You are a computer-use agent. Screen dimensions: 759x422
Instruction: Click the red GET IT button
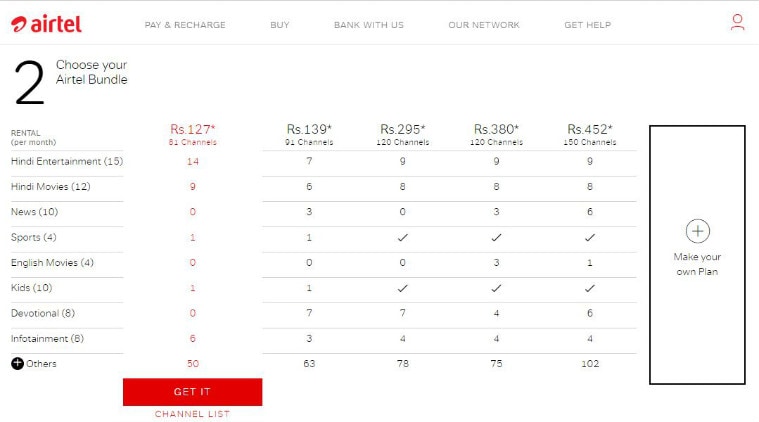193,392
